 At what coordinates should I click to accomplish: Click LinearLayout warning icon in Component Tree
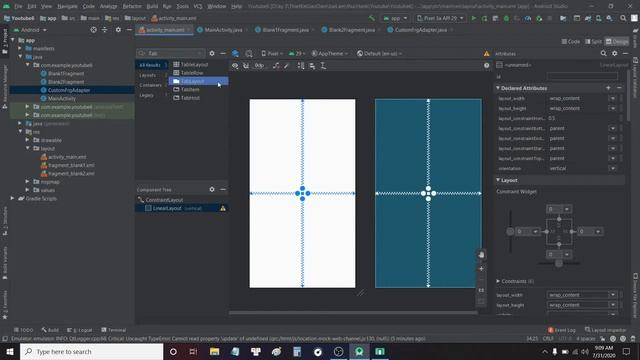[223, 209]
